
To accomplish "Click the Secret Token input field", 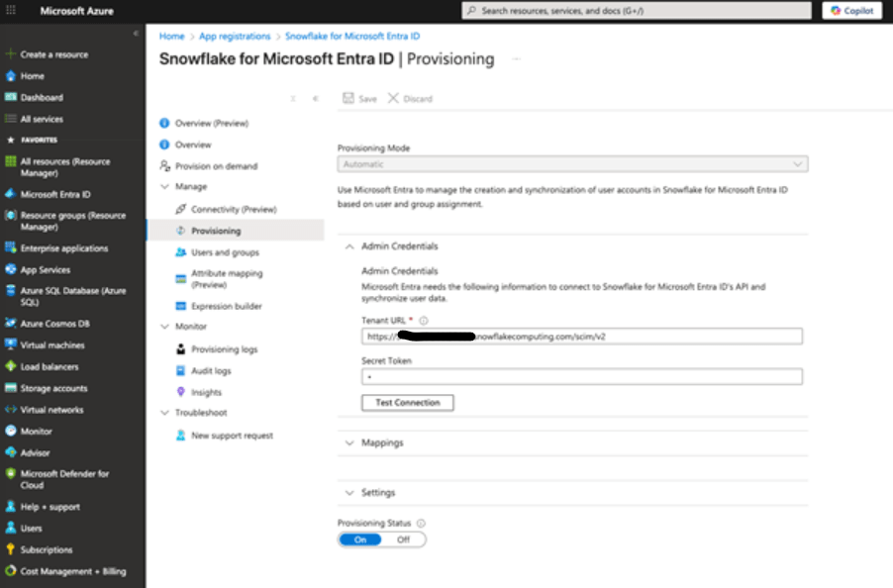I will (581, 376).
